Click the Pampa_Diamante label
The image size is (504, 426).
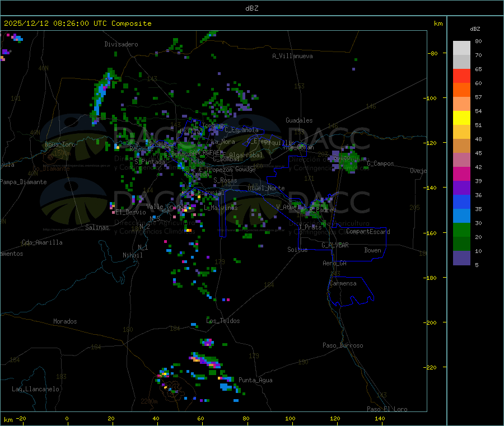pyautogui.click(x=24, y=182)
